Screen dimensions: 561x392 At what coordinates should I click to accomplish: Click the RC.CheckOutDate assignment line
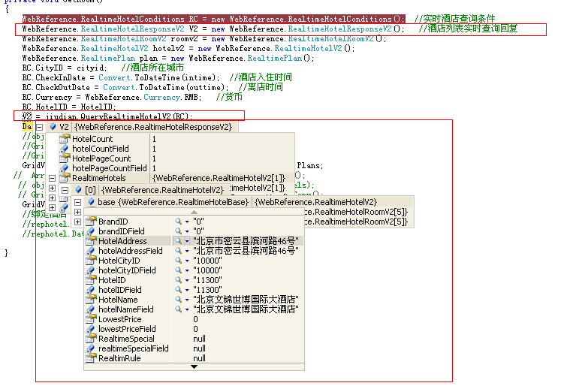tap(125, 88)
